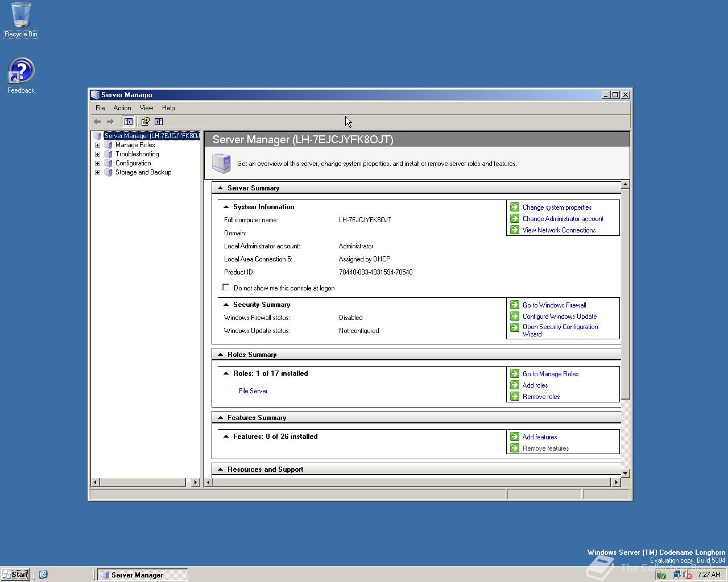Toggle the Show/Hide Action Pane icon
The image size is (728, 582).
[x=159, y=122]
